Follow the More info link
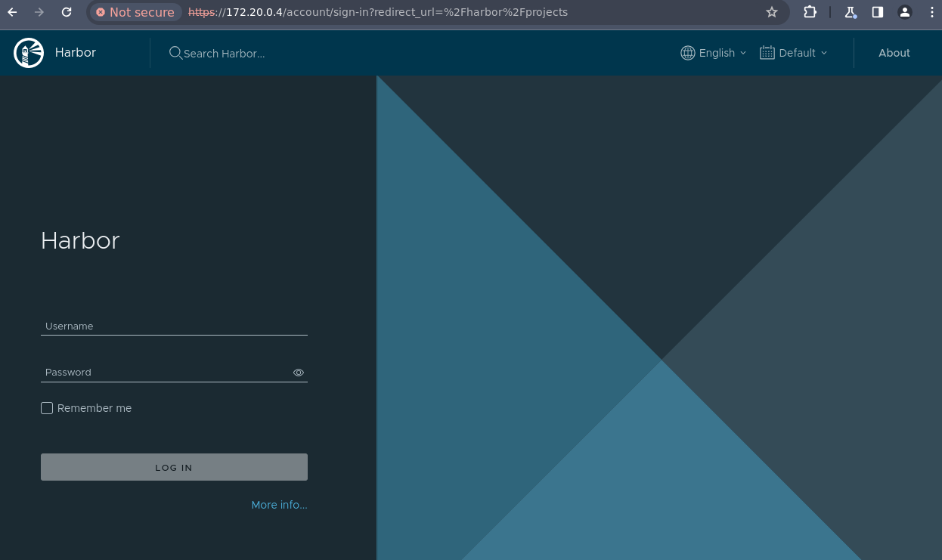Image resolution: width=942 pixels, height=560 pixels. pyautogui.click(x=279, y=505)
